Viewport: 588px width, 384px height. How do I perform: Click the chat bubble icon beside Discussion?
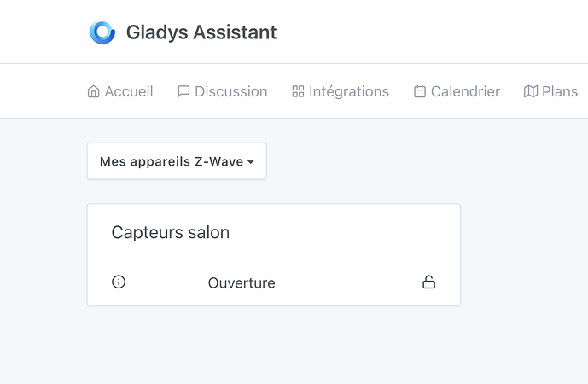pyautogui.click(x=183, y=91)
